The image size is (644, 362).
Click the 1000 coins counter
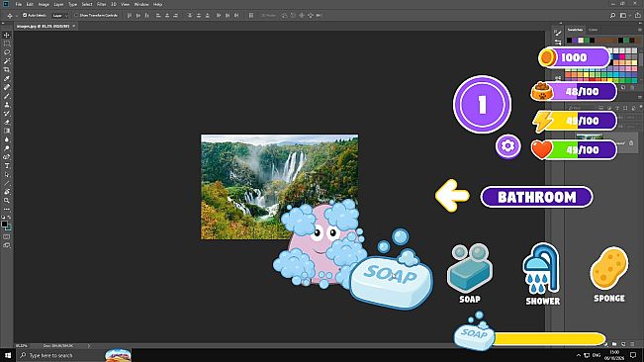coord(575,57)
